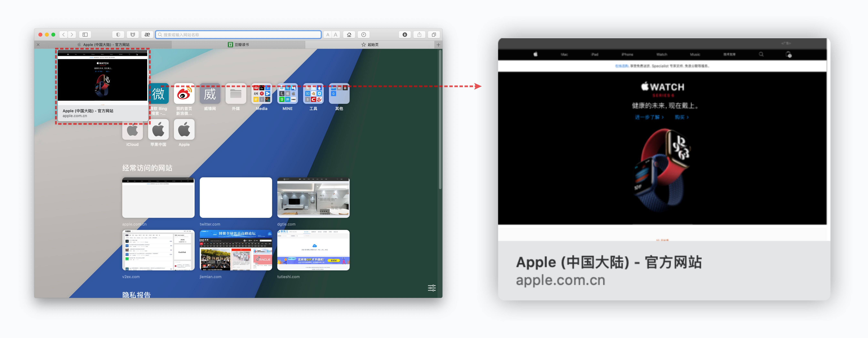Open the 外媒 favorites folder
This screenshot has height=338, width=868.
click(236, 93)
